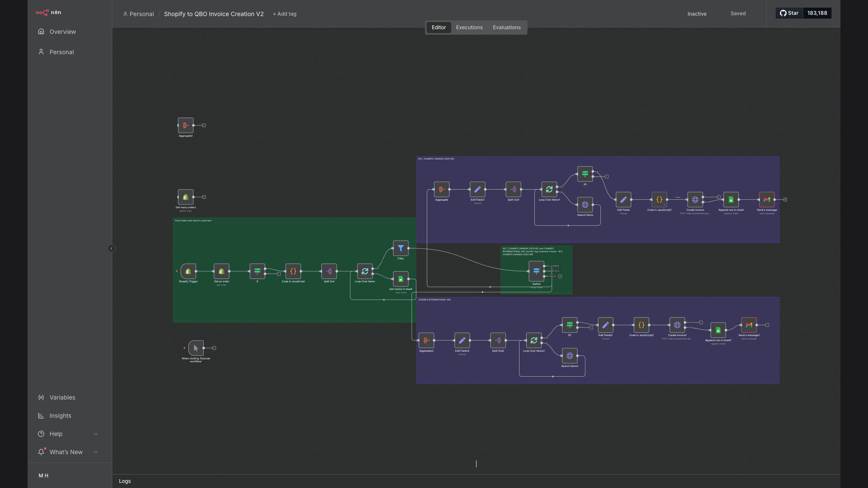
Task: Select the Send a message1 Gmail node
Action: (749, 325)
